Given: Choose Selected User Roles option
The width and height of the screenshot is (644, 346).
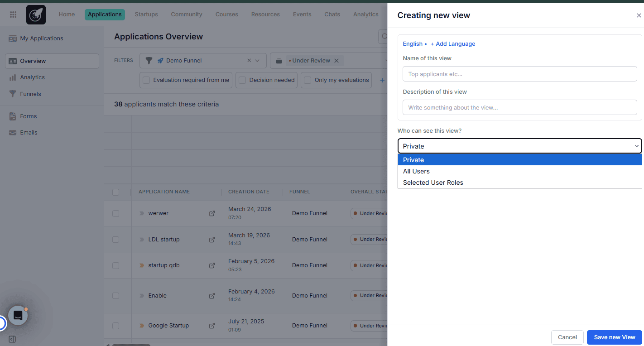Looking at the screenshot, I should pos(519,183).
